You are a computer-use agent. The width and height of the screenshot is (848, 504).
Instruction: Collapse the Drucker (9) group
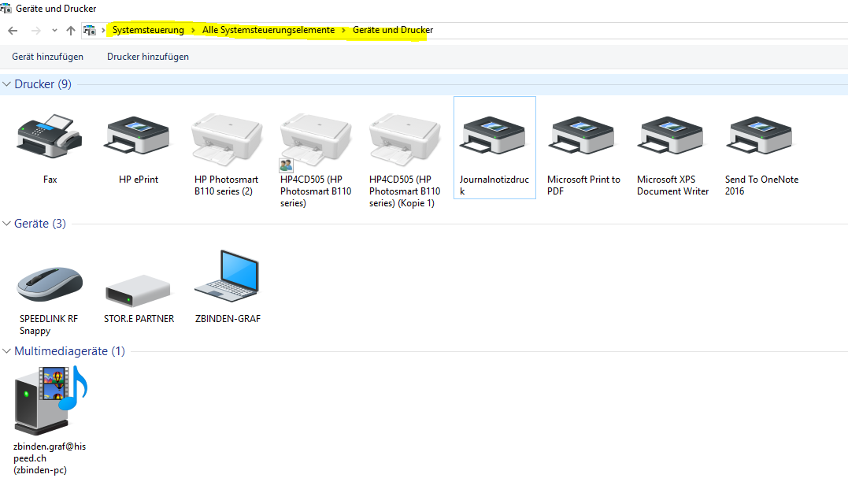point(6,84)
